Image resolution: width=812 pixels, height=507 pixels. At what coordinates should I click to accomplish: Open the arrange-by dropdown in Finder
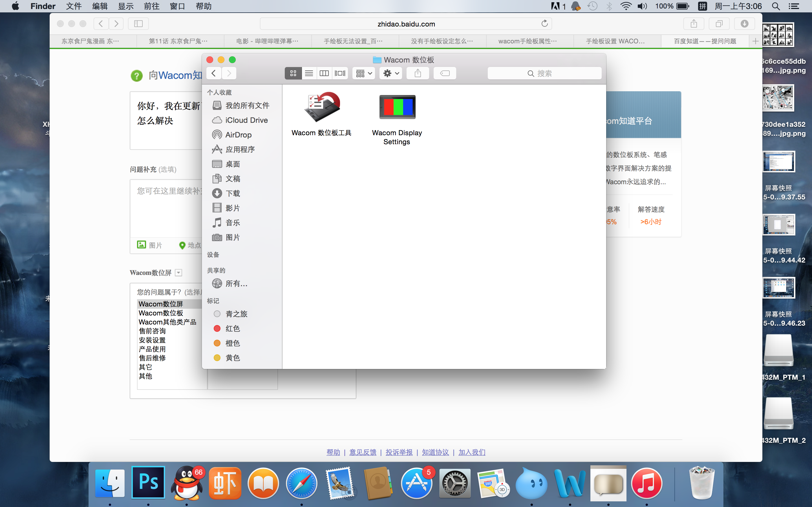364,73
